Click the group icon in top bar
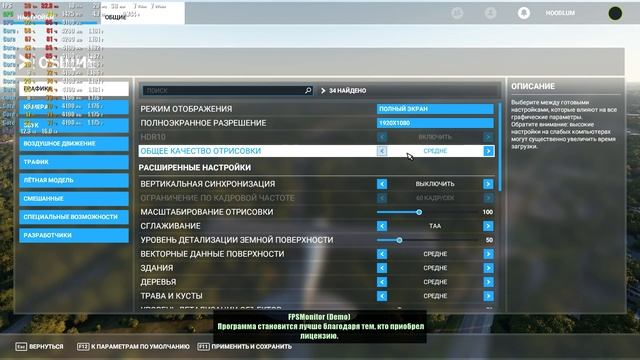Viewport: 640px width, 360px height. (x=457, y=13)
